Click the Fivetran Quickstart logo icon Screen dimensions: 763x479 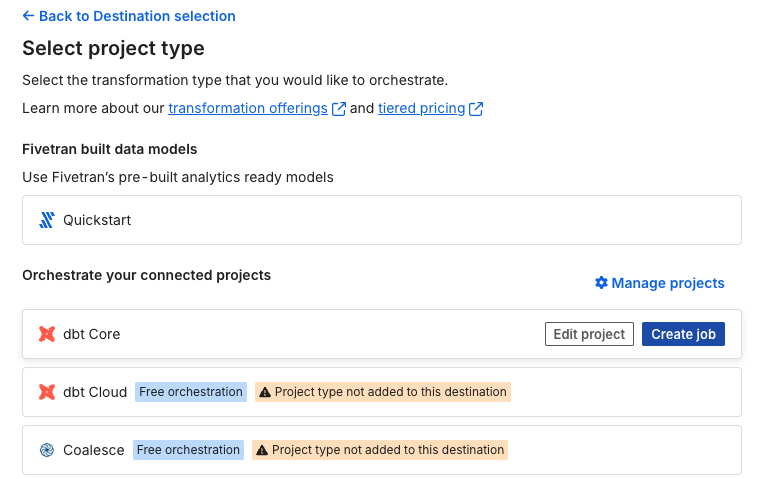click(46, 220)
